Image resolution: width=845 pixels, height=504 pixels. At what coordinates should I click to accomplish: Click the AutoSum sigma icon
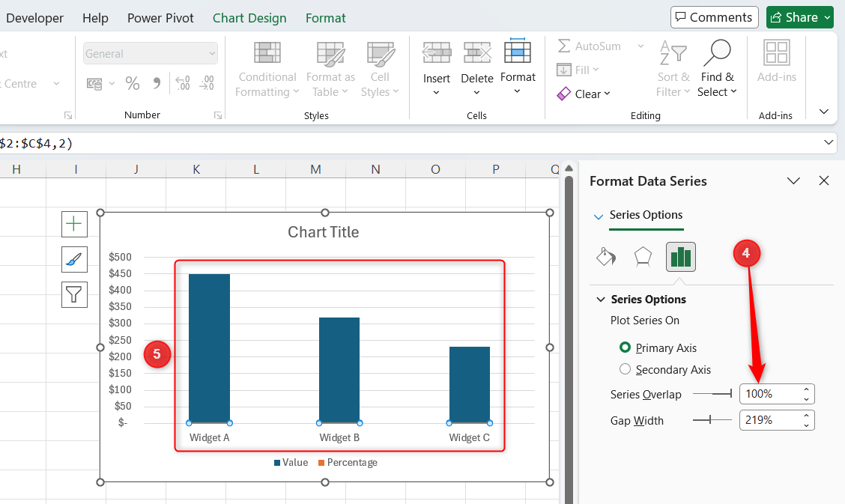click(x=563, y=46)
